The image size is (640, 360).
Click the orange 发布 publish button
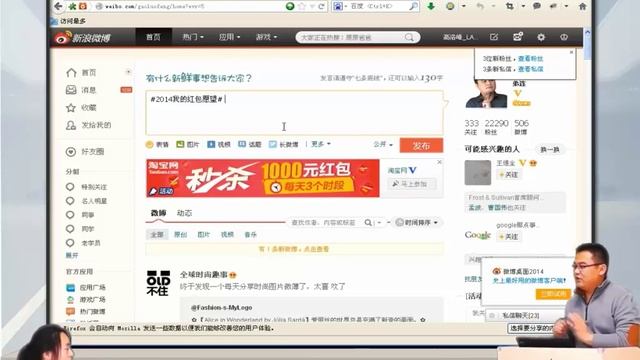click(421, 145)
